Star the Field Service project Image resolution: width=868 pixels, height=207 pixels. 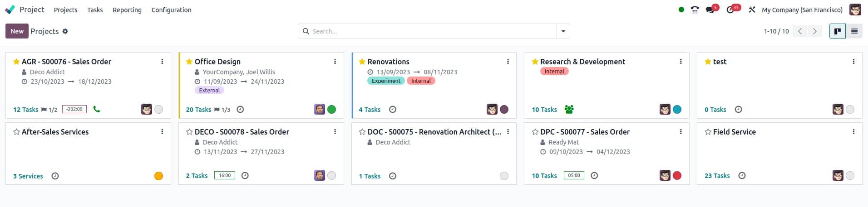pyautogui.click(x=708, y=132)
